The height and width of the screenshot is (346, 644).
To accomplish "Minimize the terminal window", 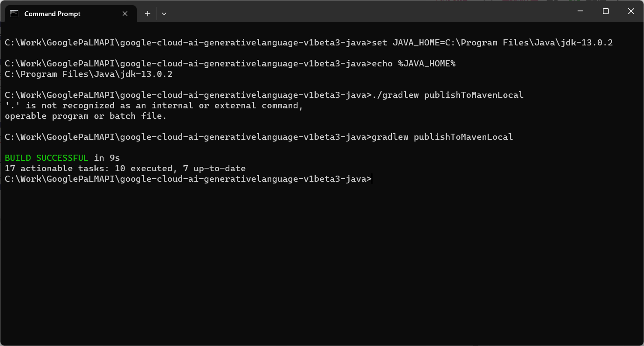I will 580,11.
